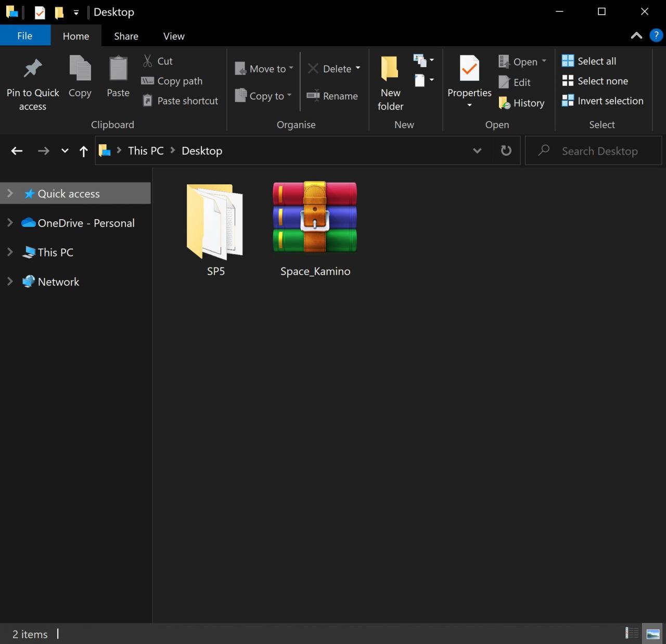Open the File menu tab
Viewport: 666px width, 644px height.
24,36
